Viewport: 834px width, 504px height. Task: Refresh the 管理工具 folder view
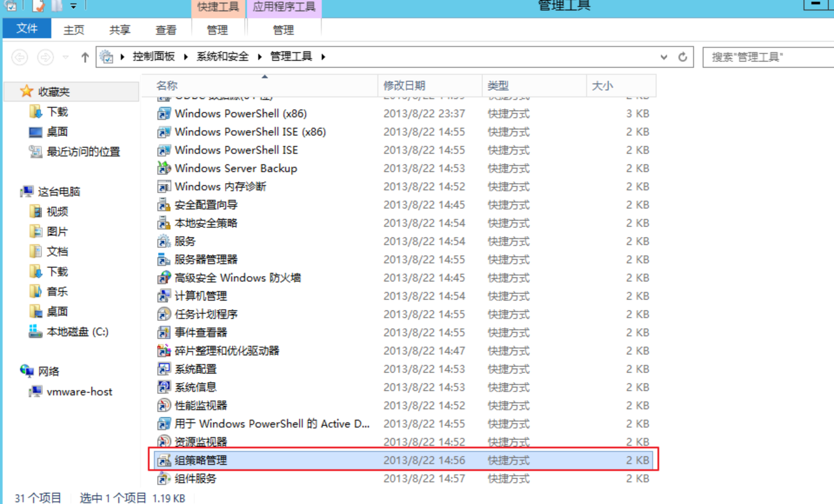(x=683, y=57)
